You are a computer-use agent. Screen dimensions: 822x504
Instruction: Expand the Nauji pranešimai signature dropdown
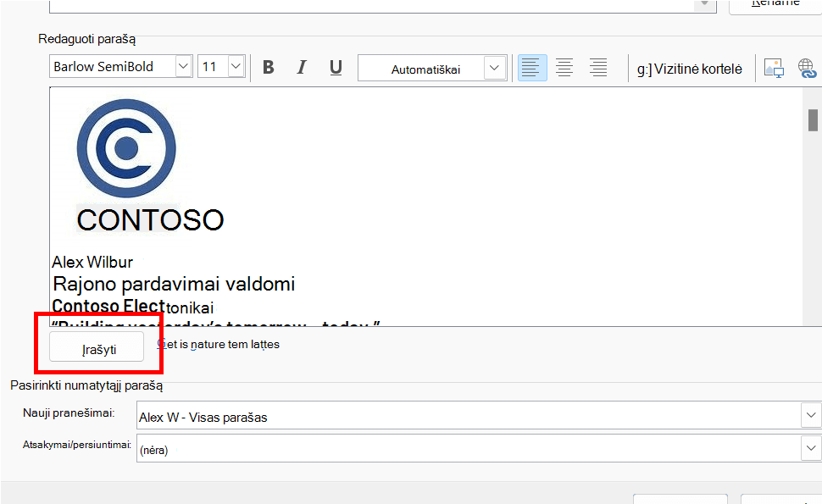[811, 415]
